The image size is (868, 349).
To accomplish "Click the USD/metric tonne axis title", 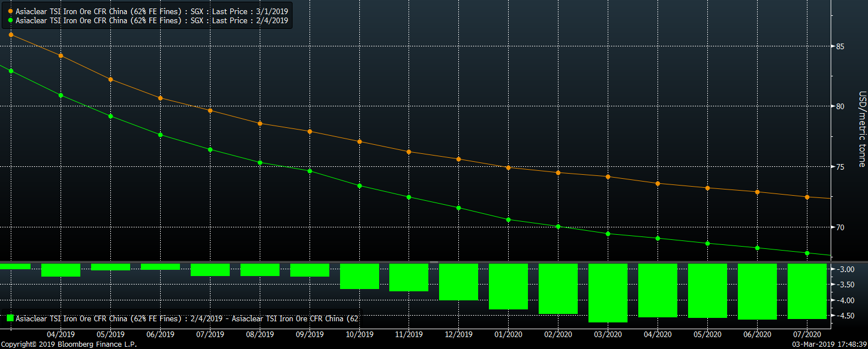I will point(862,129).
